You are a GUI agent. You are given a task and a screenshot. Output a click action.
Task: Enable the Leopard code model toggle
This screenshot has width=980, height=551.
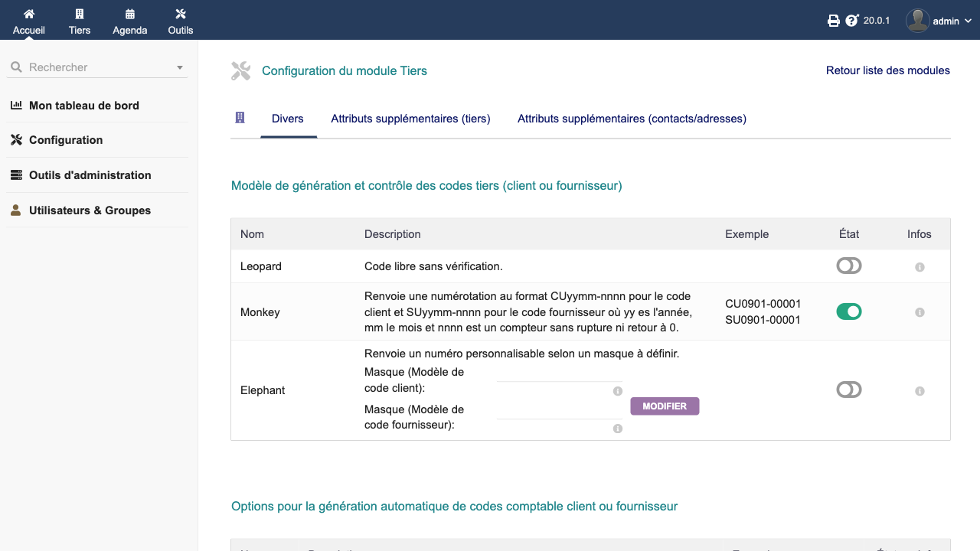[x=848, y=266]
